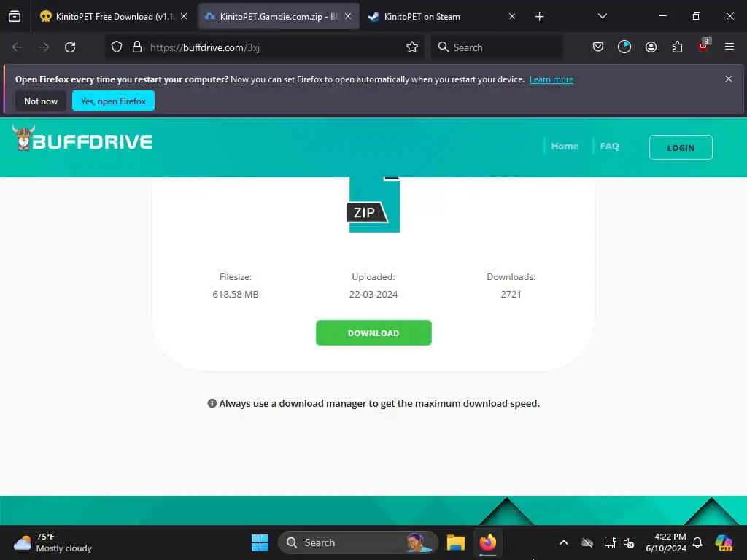View site security lock info
Viewport: 747px width, 560px height.
(137, 47)
